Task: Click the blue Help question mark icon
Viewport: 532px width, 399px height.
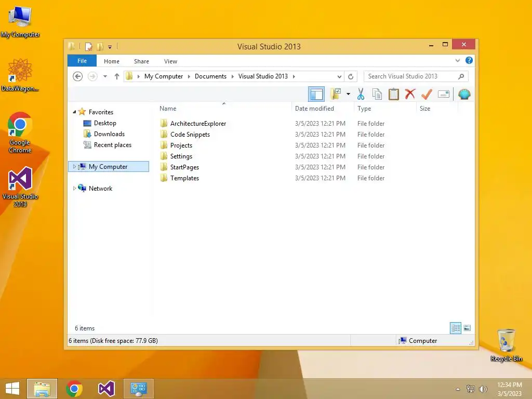Action: [x=469, y=60]
